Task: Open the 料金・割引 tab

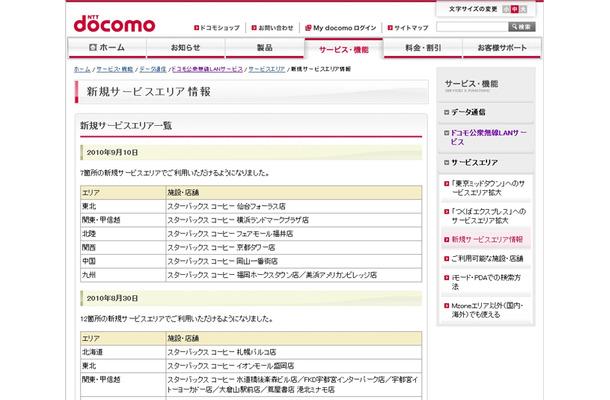Action: click(423, 48)
